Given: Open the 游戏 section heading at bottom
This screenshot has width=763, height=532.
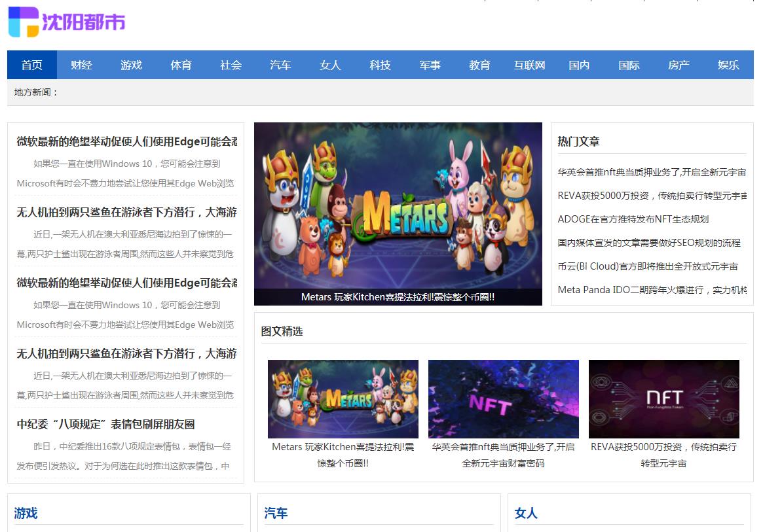Looking at the screenshot, I should pos(26,513).
